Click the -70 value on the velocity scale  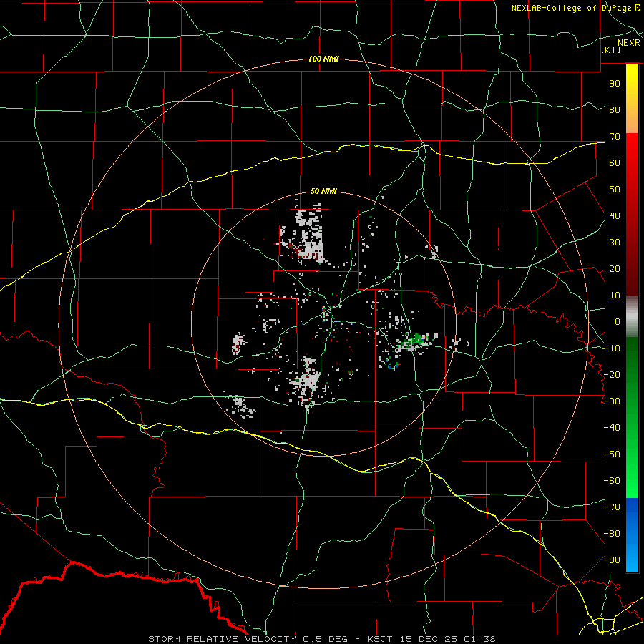(612, 507)
